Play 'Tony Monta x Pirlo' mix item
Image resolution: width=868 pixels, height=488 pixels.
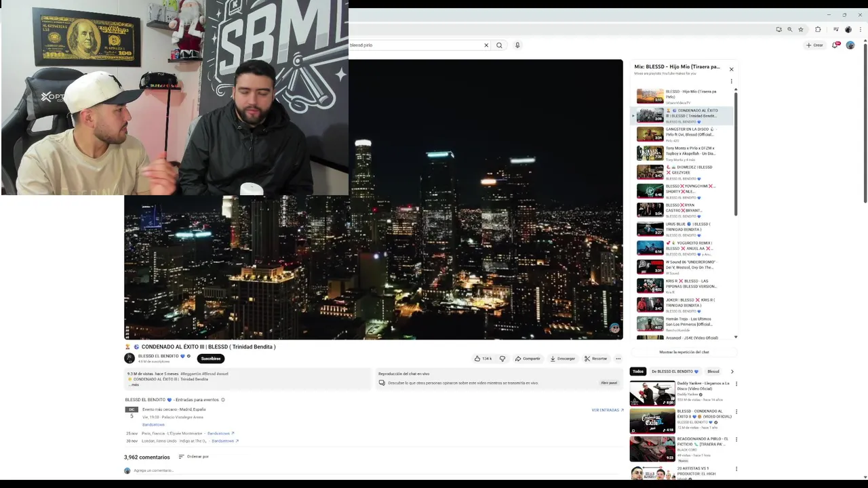684,153
